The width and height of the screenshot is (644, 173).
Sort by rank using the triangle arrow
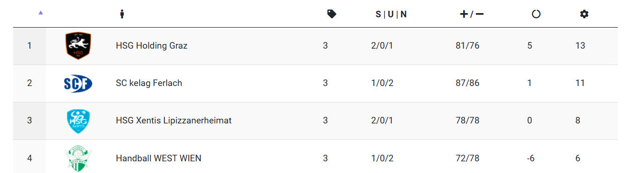(40, 13)
